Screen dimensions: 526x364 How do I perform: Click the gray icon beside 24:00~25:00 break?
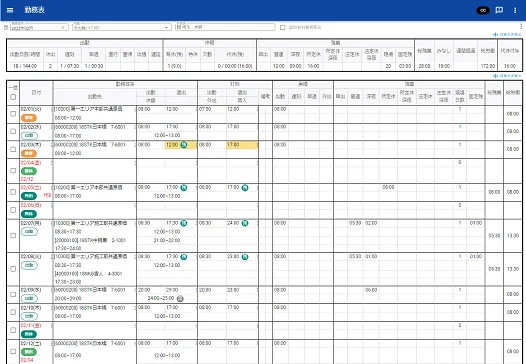(180, 298)
